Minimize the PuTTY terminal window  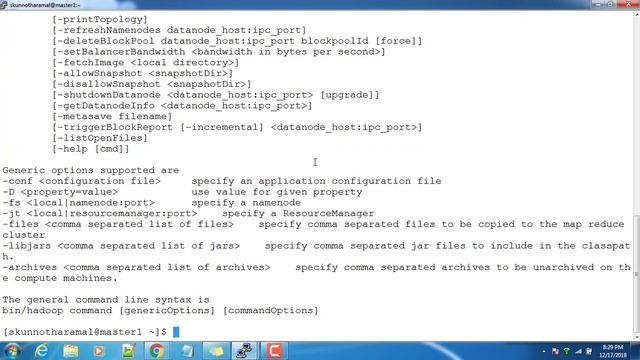click(598, 4)
